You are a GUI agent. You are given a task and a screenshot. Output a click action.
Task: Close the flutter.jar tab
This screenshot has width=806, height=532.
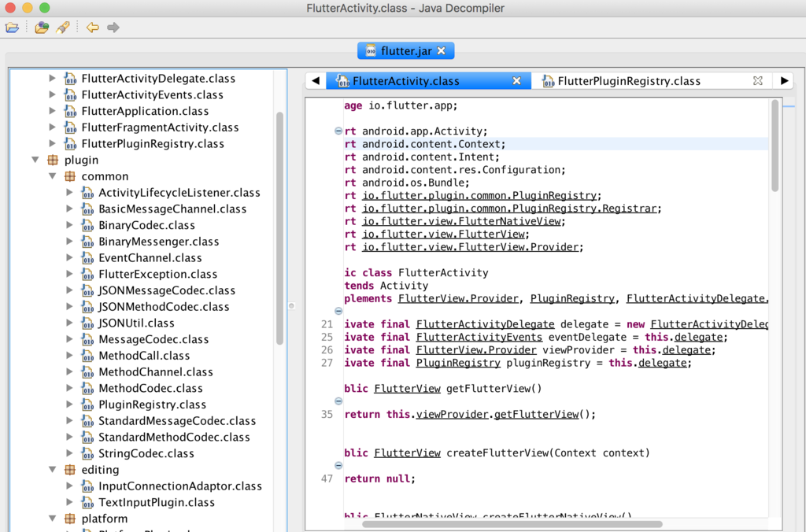coord(441,51)
